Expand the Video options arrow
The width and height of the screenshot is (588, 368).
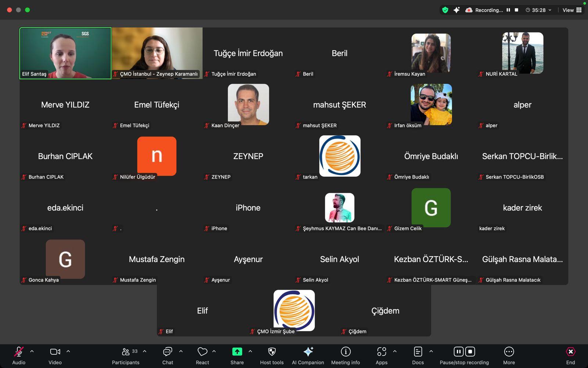pyautogui.click(x=68, y=351)
